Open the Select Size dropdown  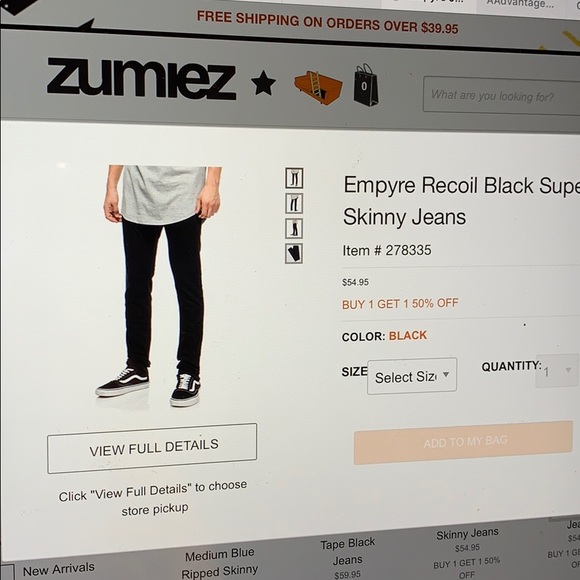(x=412, y=376)
